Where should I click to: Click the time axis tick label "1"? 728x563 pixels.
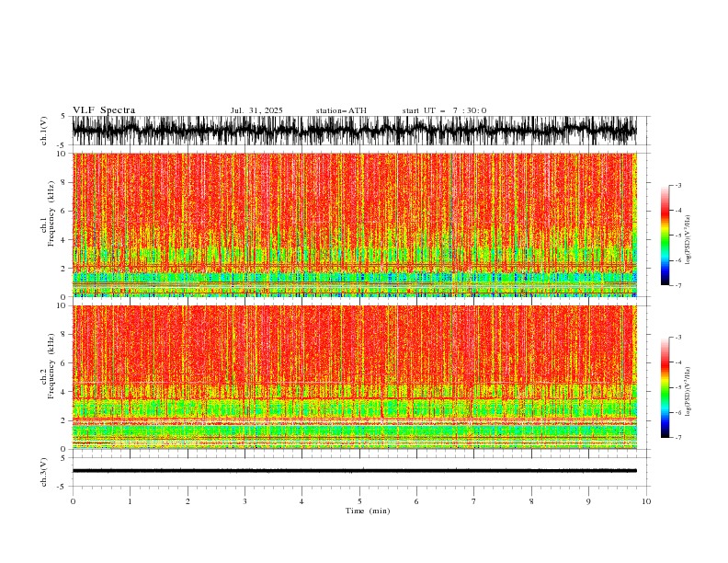130,501
